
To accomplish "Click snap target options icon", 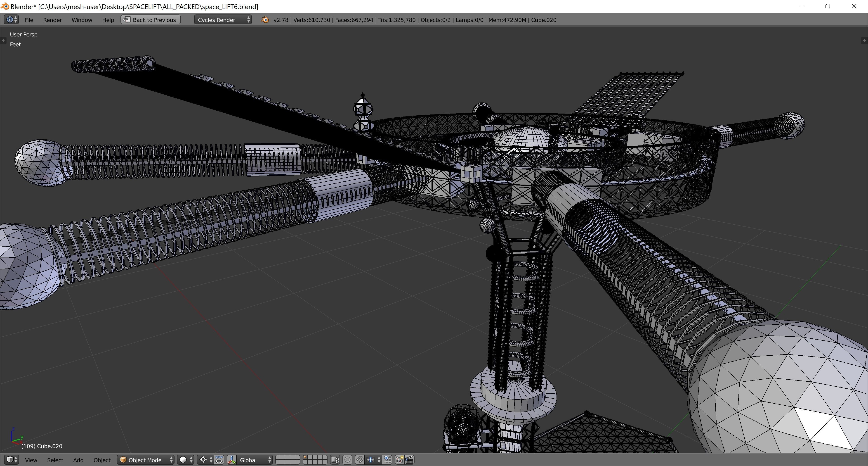I will (387, 460).
